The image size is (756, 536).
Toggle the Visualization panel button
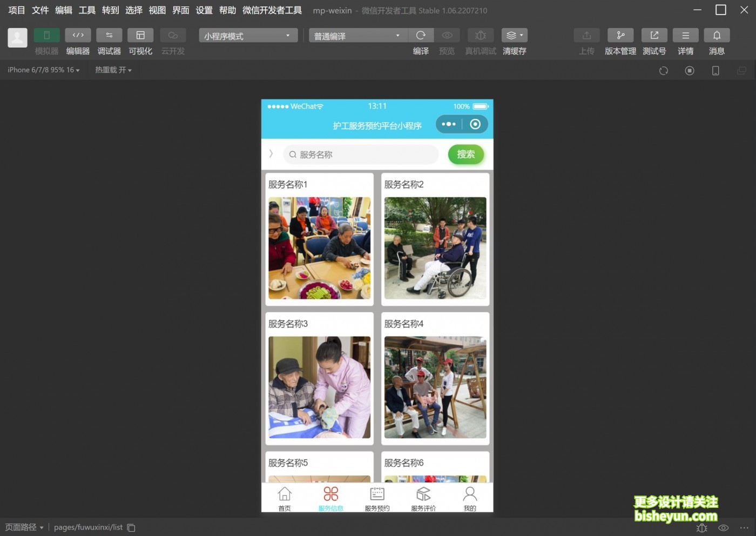140,35
